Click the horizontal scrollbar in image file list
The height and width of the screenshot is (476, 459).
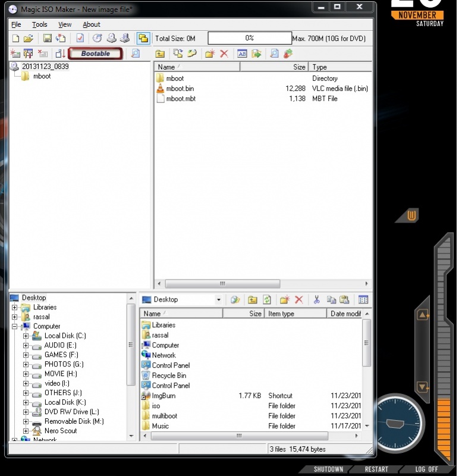222,284
